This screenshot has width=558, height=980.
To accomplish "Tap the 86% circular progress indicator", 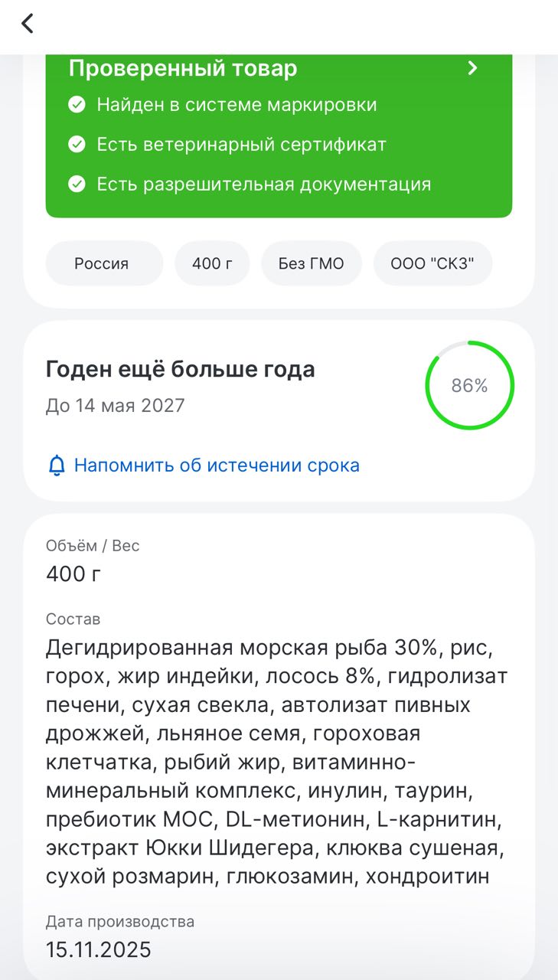I will (x=469, y=386).
